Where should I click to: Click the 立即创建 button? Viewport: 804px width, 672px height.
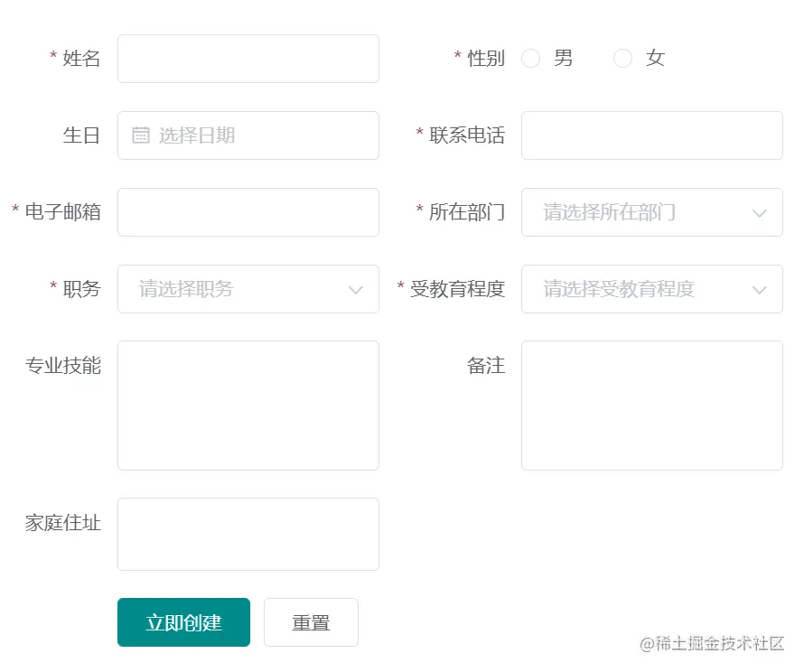183,622
